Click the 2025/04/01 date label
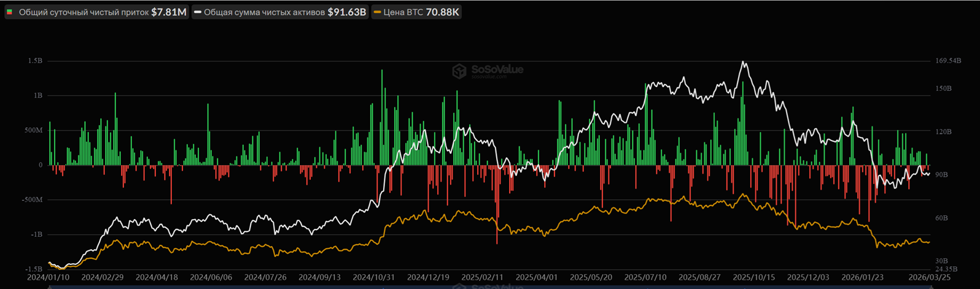The width and height of the screenshot is (980, 289). 537,277
